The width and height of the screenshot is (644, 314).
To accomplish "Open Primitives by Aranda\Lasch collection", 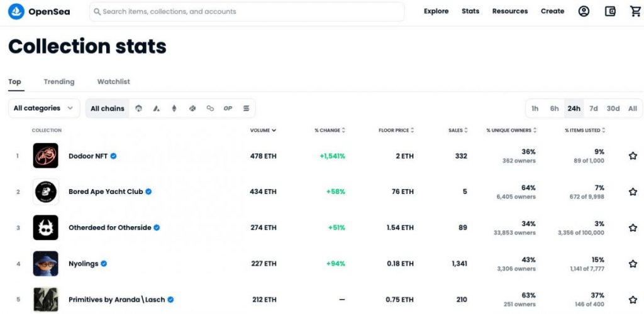I will pos(116,300).
